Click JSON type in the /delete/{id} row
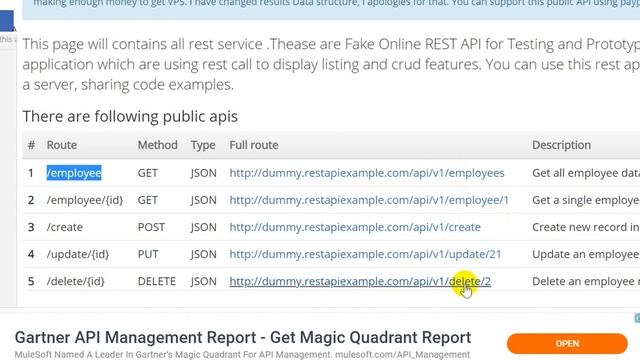The image size is (640, 360). (x=203, y=281)
